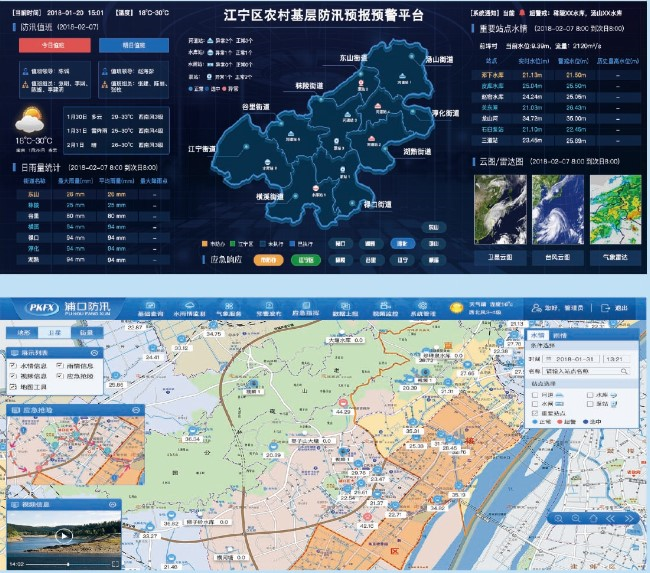Open 基础查询 in PKFX top nav
This screenshot has width=650, height=573.
point(150,309)
